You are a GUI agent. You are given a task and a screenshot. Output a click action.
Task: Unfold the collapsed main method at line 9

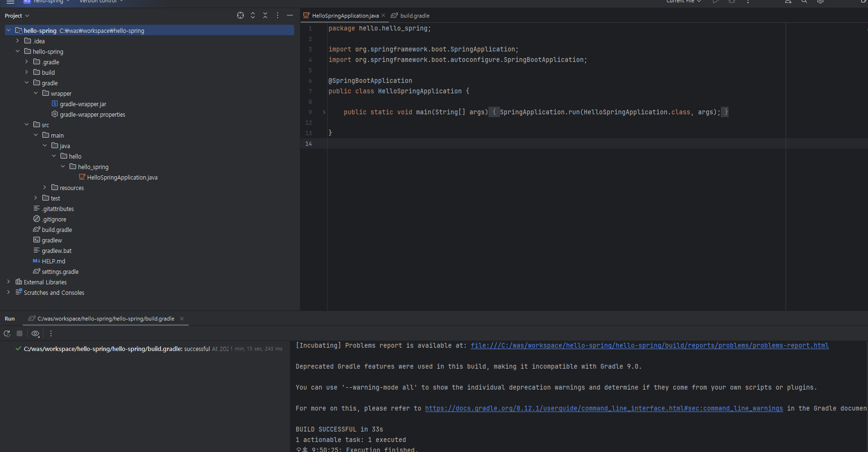click(x=324, y=112)
